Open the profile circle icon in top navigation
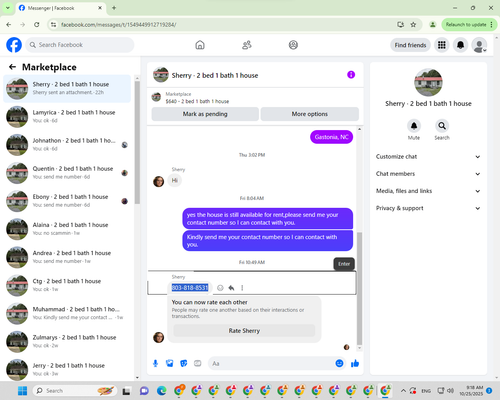The height and width of the screenshot is (400, 500). pos(293,45)
